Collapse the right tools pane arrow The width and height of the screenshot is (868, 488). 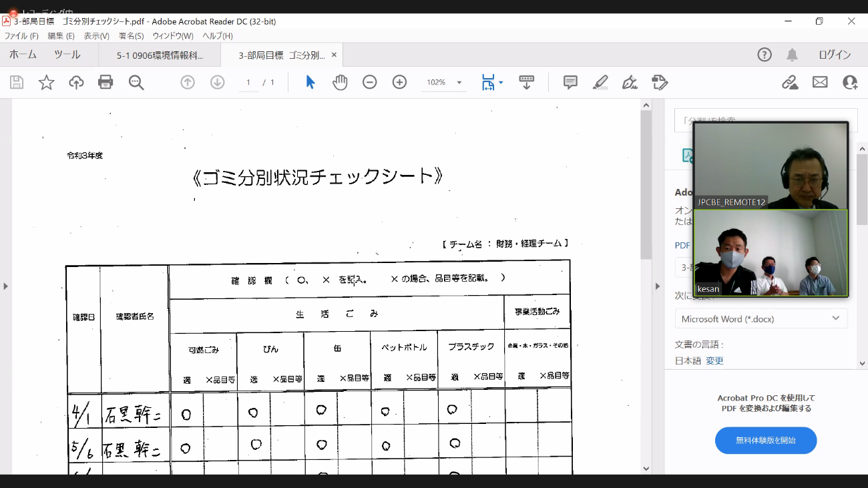pos(657,286)
